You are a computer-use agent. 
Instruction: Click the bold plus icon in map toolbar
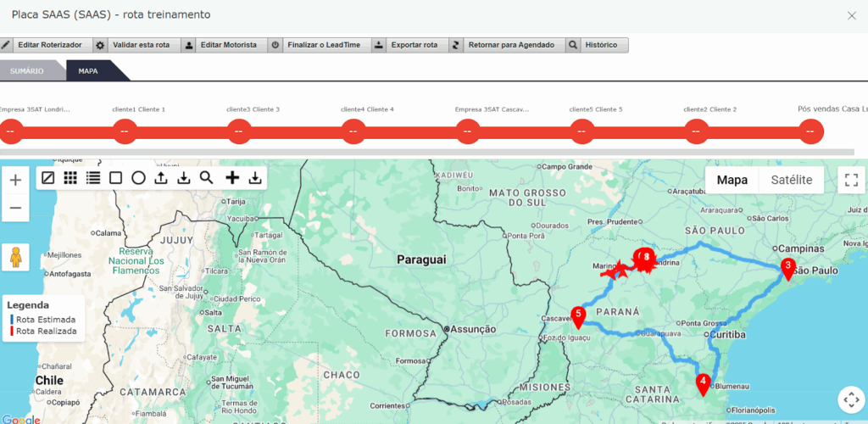232,178
